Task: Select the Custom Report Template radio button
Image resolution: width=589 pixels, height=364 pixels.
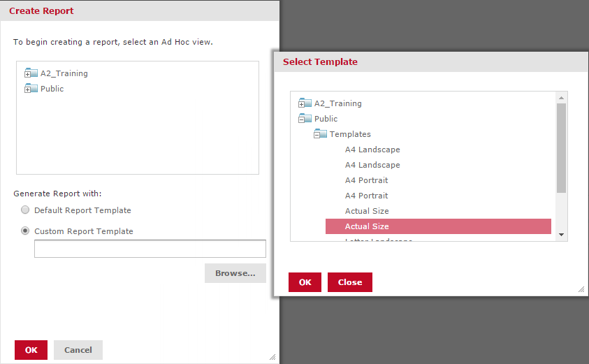Action: (26, 231)
